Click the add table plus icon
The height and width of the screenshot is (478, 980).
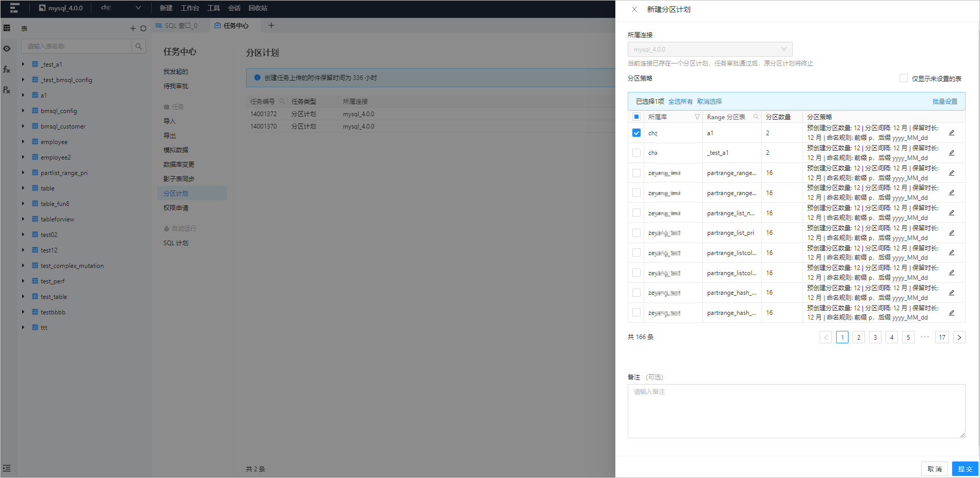coord(133,28)
